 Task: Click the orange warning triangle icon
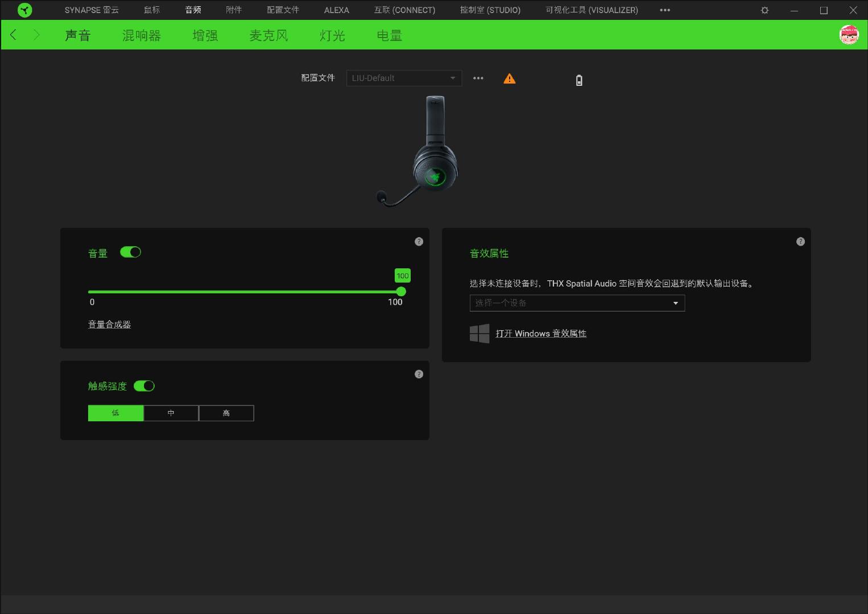510,78
